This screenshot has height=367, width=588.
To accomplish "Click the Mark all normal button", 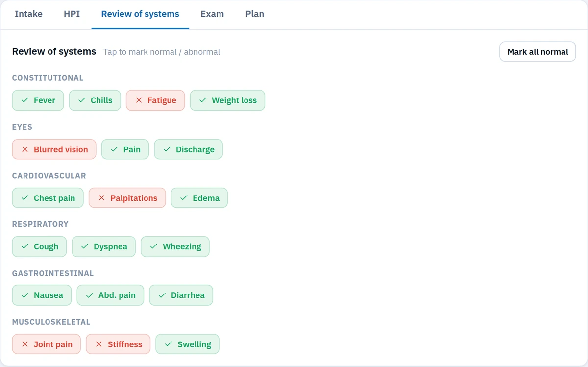I will [x=538, y=51].
